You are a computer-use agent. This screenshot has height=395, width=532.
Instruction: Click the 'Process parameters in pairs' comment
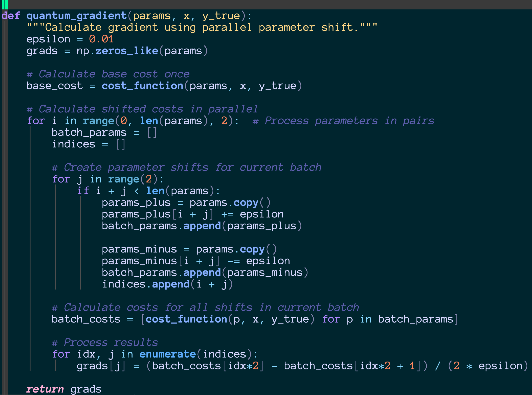click(343, 121)
